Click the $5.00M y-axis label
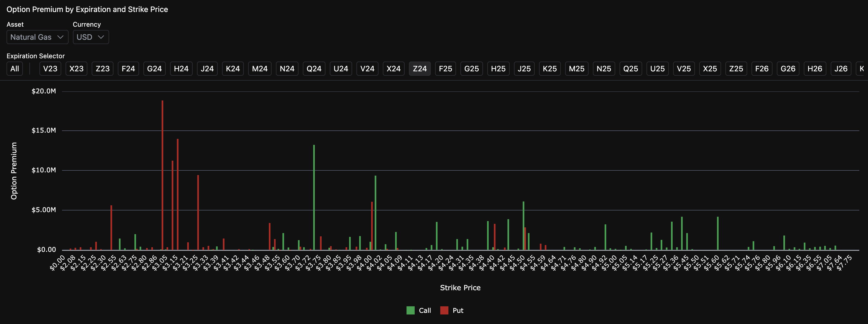This screenshot has width=868, height=324. point(44,210)
